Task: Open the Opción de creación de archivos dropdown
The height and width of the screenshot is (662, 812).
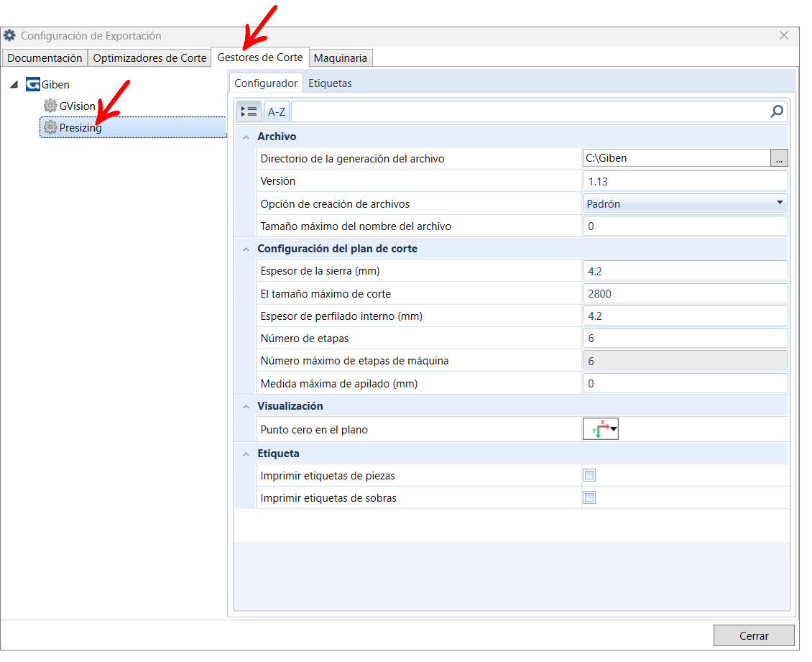Action: (x=685, y=203)
